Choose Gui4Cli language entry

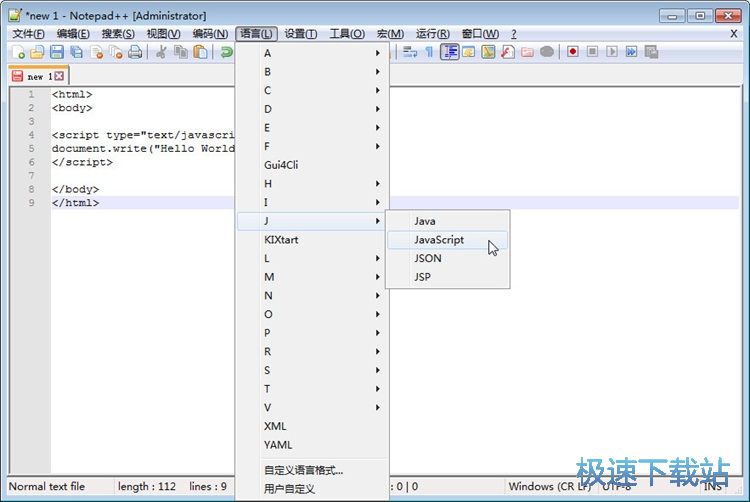click(x=313, y=165)
